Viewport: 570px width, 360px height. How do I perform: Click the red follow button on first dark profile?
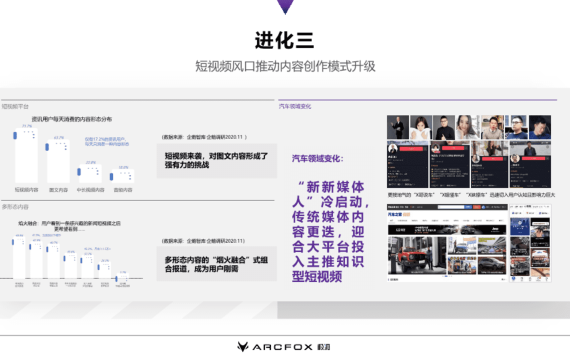pos(411,149)
